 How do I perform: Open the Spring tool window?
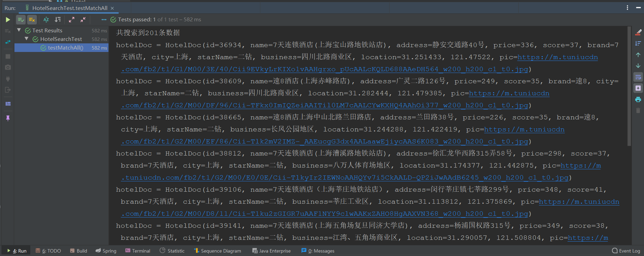point(106,251)
